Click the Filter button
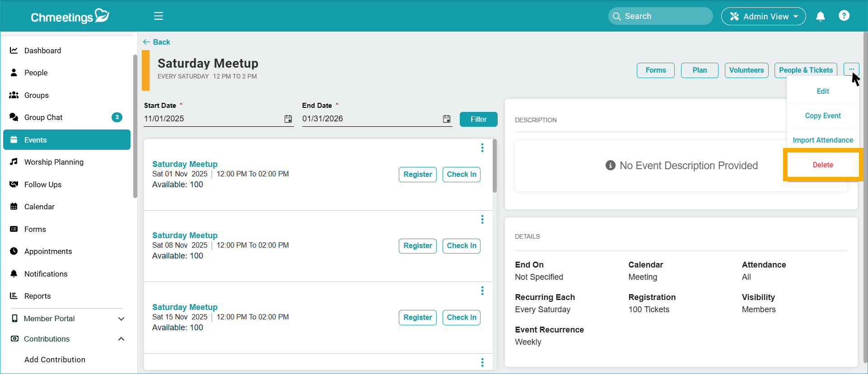This screenshot has width=868, height=374. [478, 120]
